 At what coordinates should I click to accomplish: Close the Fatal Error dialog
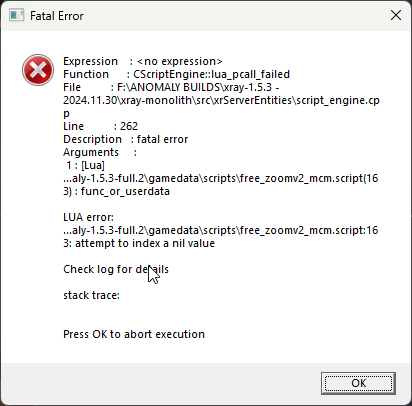click(396, 15)
